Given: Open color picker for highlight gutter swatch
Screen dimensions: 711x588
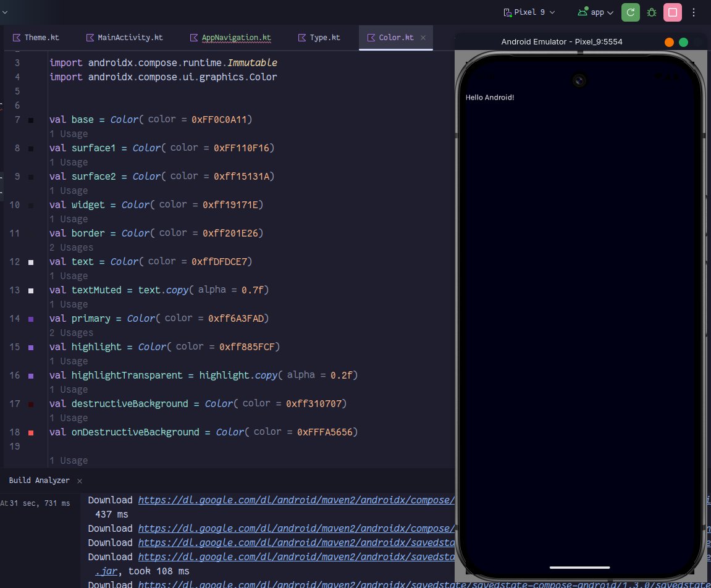Looking at the screenshot, I should [31, 348].
